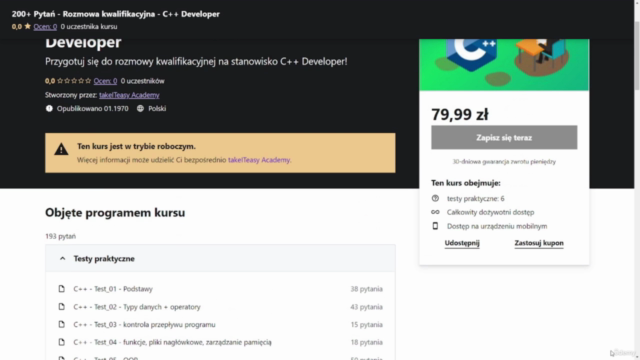Image resolution: width=640 pixels, height=360 pixels.
Task: Select C++ - Test_04 - funkcje, pliki nagłówkowe row
Action: [220, 342]
